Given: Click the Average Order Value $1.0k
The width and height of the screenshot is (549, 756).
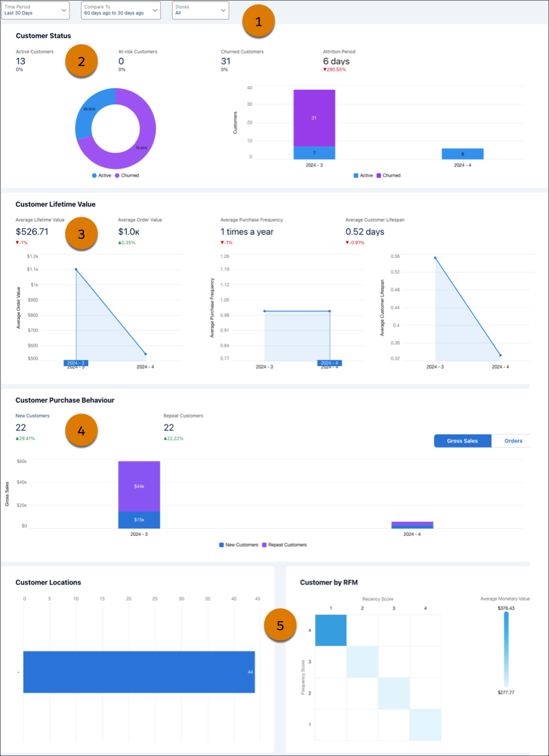Looking at the screenshot, I should [129, 232].
